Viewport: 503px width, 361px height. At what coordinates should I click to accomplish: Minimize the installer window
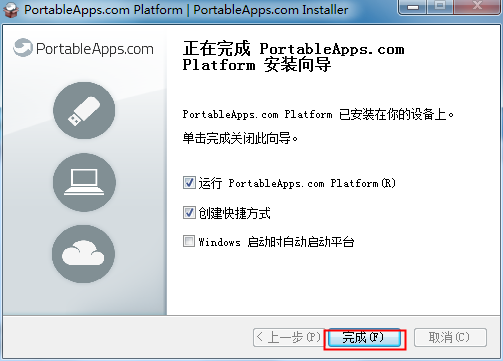click(x=413, y=7)
